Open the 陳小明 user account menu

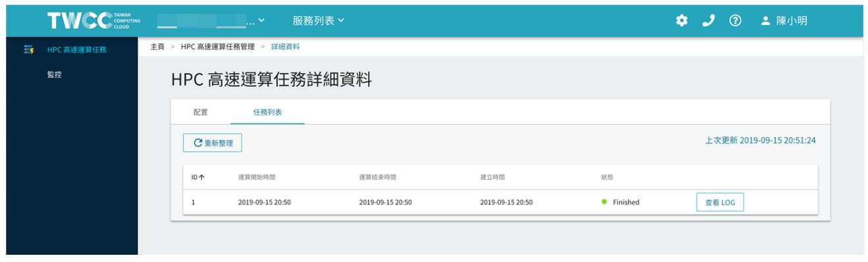[x=784, y=20]
